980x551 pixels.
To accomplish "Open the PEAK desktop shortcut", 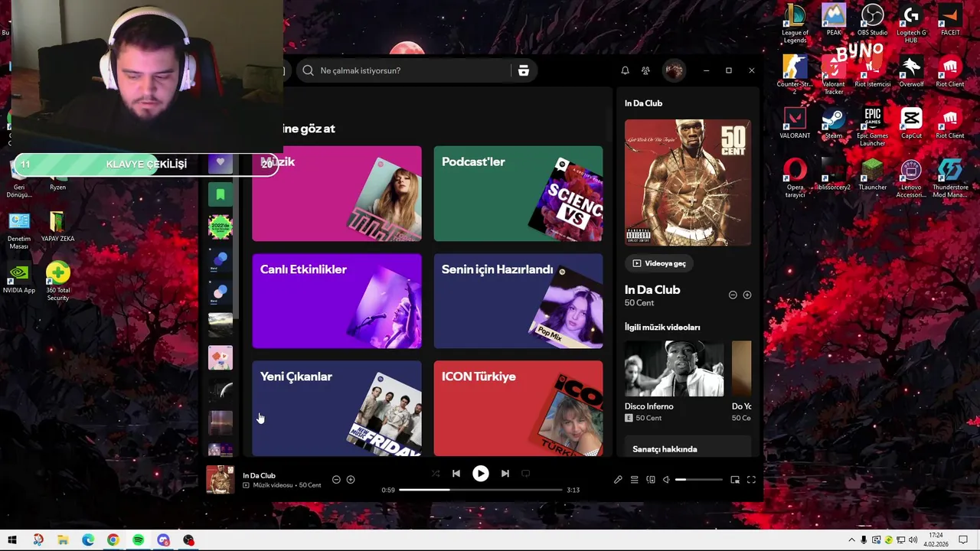I will tap(834, 20).
